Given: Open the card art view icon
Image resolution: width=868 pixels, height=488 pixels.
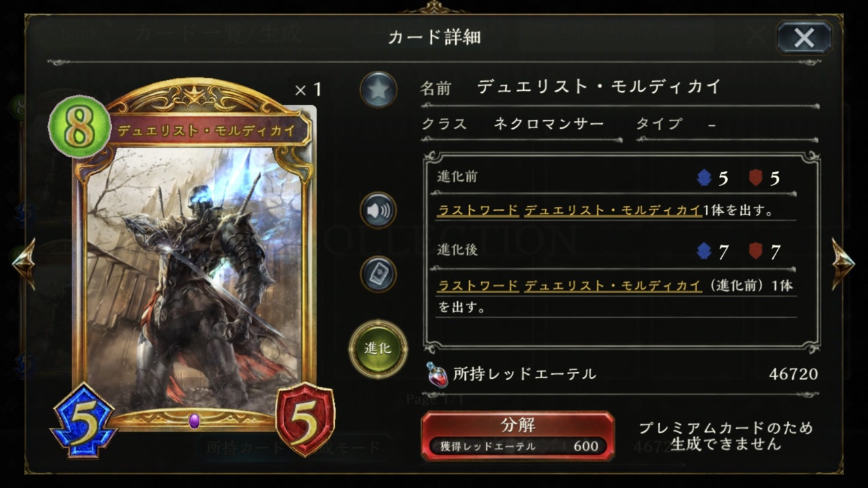Looking at the screenshot, I should click(378, 274).
